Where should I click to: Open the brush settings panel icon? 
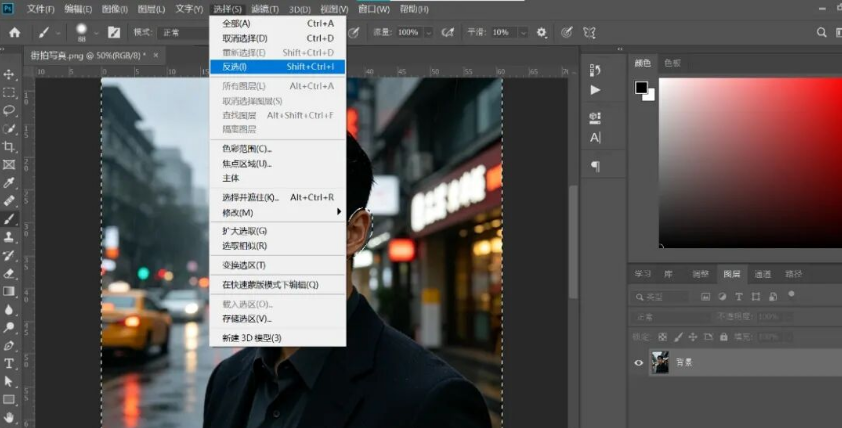coord(114,32)
